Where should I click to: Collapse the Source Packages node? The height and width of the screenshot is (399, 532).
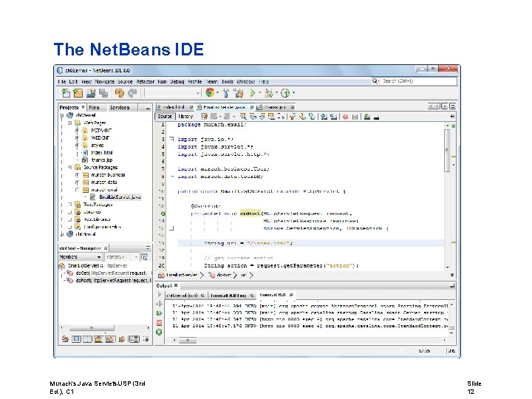pyautogui.click(x=69, y=167)
